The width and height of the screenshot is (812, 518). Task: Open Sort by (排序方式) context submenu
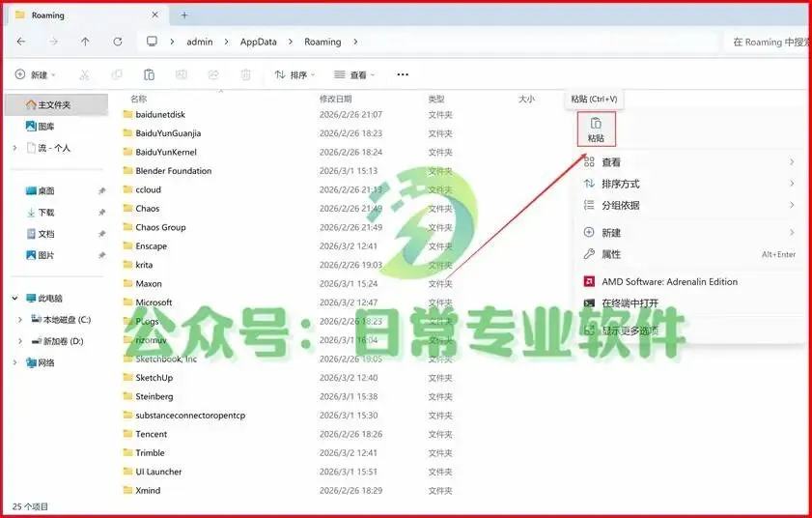tap(689, 184)
